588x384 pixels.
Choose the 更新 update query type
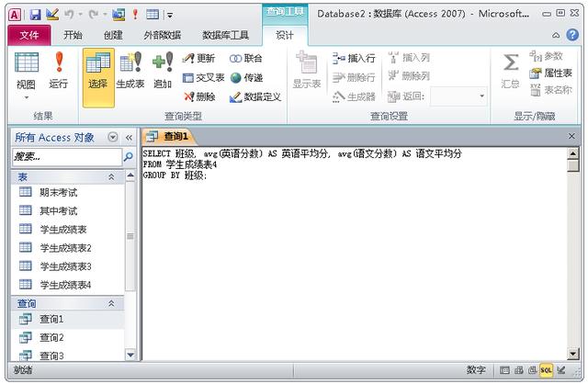pos(198,59)
